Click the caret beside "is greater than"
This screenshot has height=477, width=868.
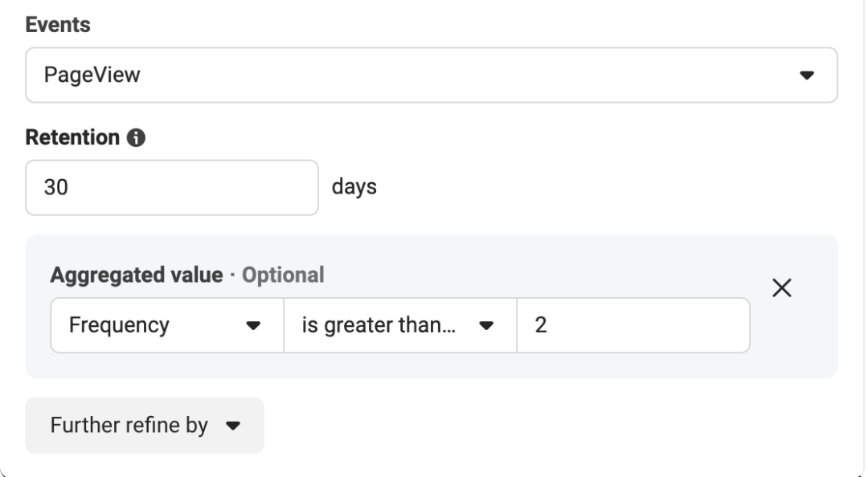pyautogui.click(x=485, y=326)
